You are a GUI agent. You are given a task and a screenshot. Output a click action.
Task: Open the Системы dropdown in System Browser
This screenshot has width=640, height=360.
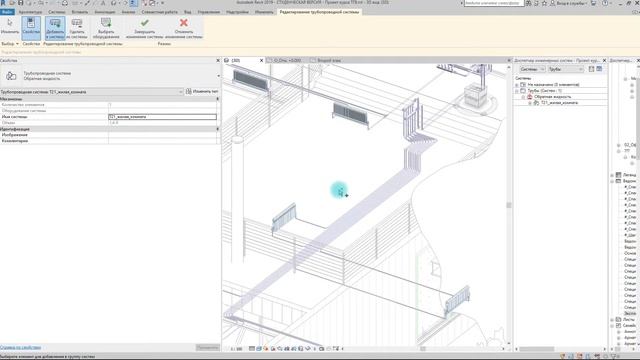click(532, 69)
